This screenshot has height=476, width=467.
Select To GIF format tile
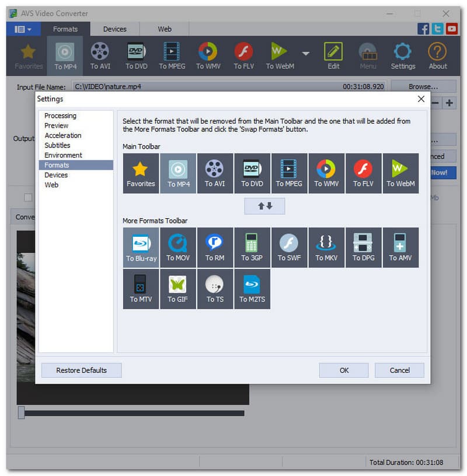point(178,289)
